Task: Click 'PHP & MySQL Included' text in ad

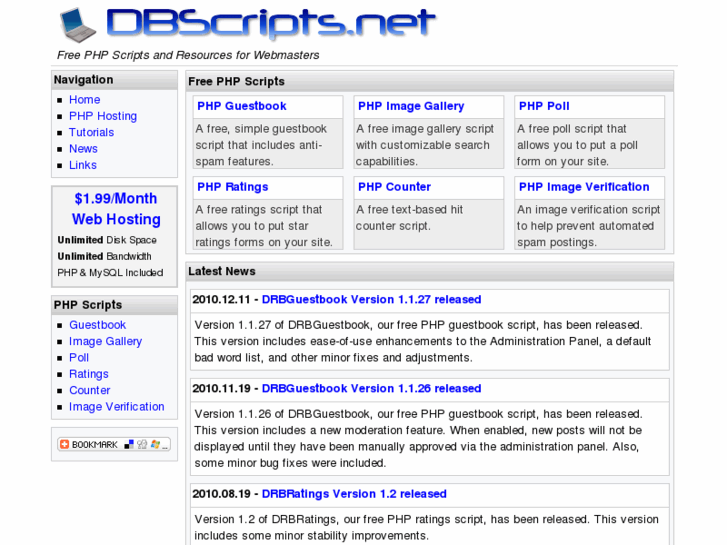Action: coord(110,273)
